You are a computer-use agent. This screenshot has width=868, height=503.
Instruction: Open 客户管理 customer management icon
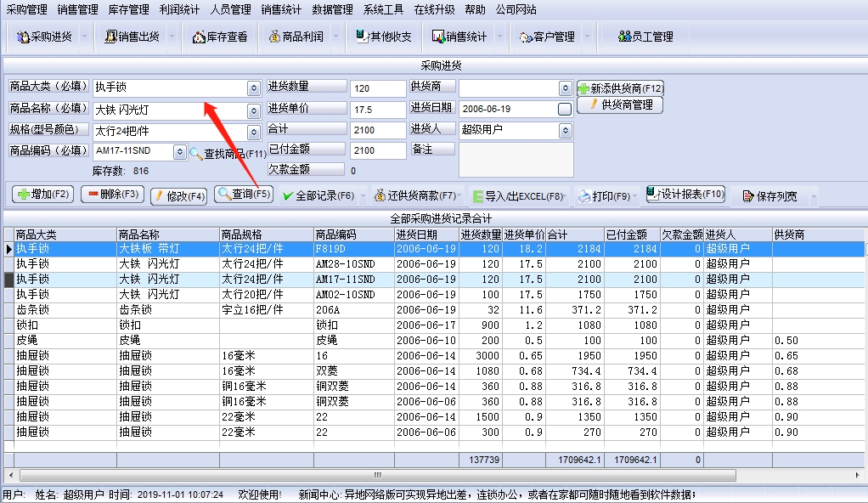click(526, 37)
